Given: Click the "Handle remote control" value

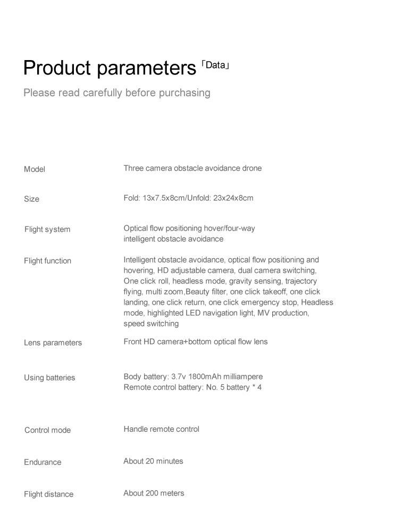Looking at the screenshot, I should tap(162, 429).
